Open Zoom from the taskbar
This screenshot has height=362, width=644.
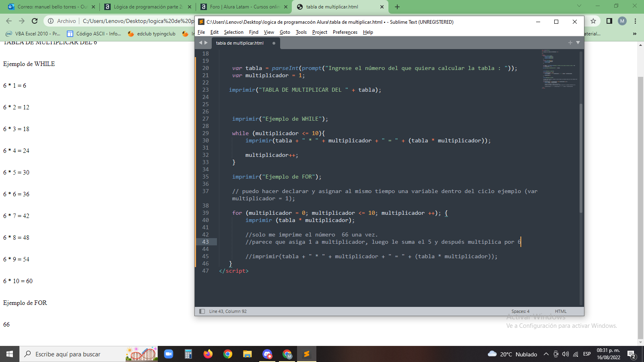click(169, 354)
